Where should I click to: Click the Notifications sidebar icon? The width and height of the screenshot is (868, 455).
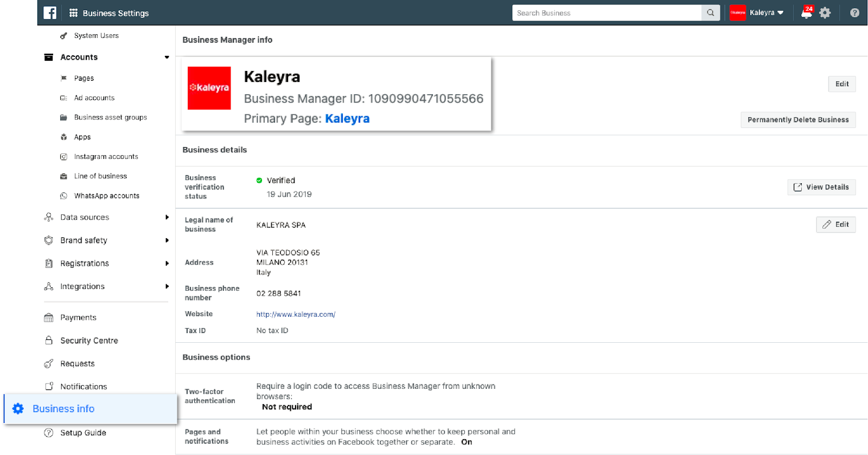(x=49, y=387)
